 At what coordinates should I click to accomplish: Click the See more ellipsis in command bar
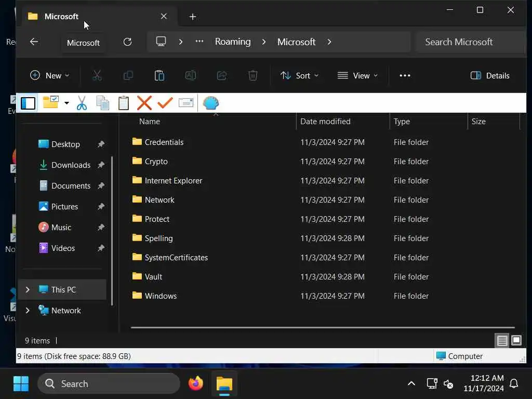(x=405, y=75)
